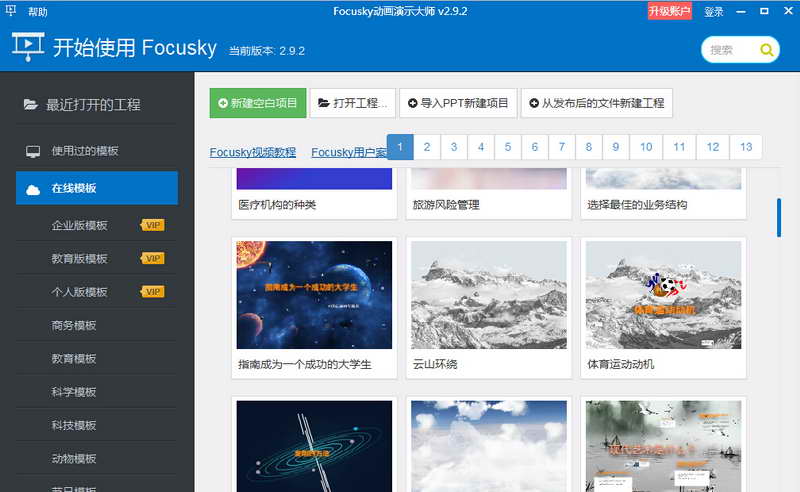
Task: Open 教育模板 category
Action: pos(74,359)
